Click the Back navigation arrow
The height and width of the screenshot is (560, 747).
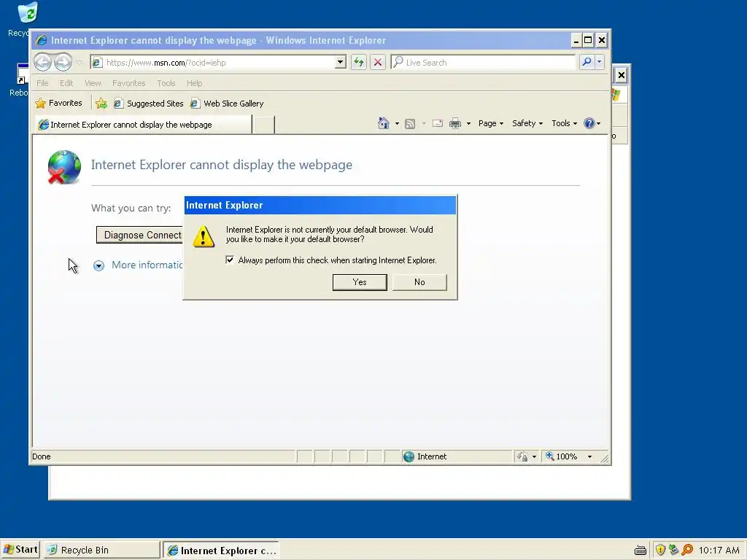[43, 63]
